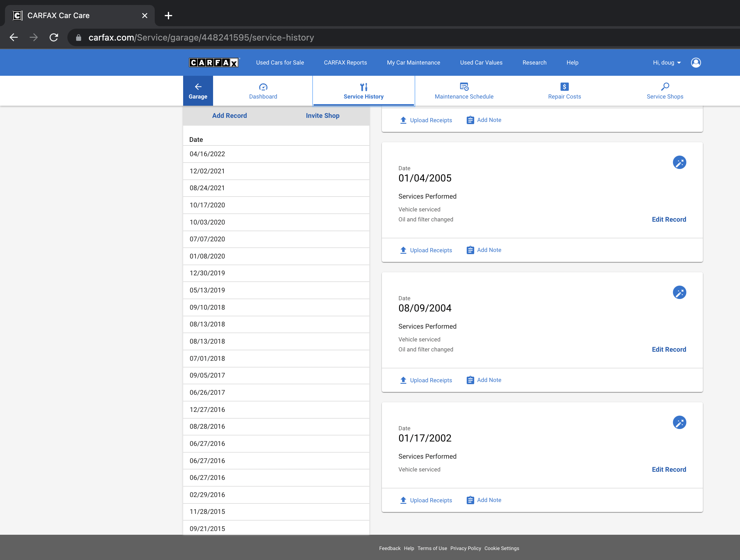Open a new browser tab with plus
Screen dimensions: 740x560
click(168, 15)
